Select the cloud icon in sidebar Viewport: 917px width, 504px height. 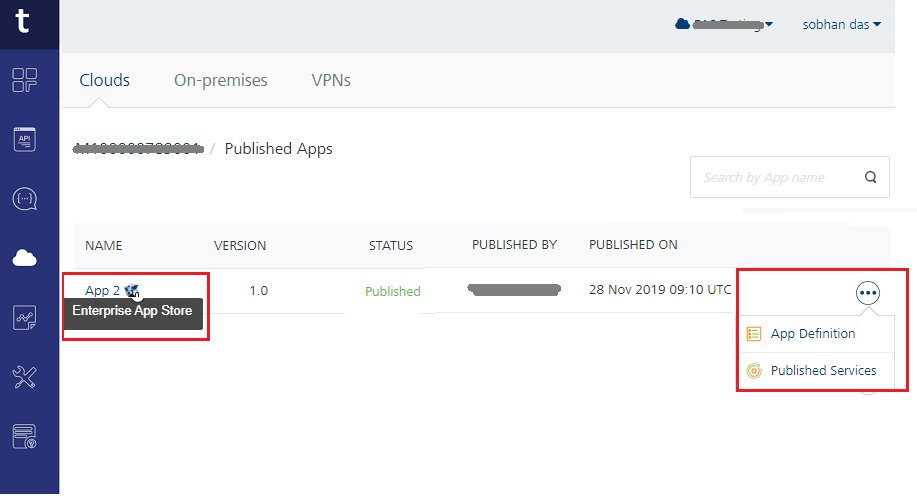(x=25, y=259)
